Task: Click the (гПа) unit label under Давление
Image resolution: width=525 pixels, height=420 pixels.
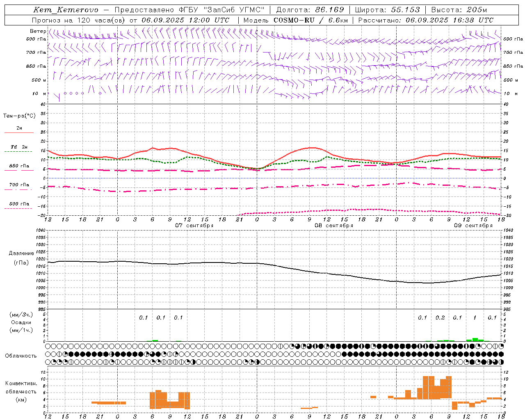Action: tap(21, 262)
